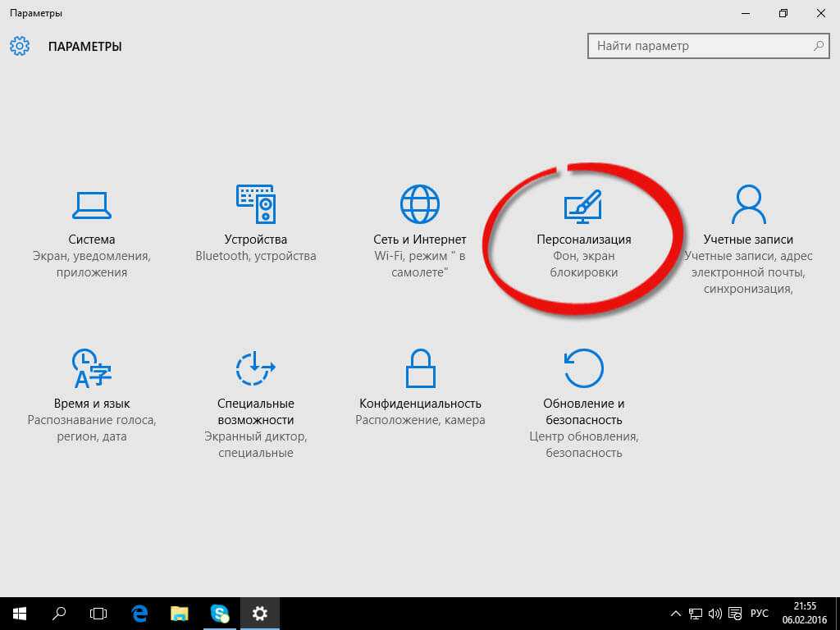Click the taskbar search magnifier
Viewport: 840px width, 630px height.
click(x=59, y=613)
